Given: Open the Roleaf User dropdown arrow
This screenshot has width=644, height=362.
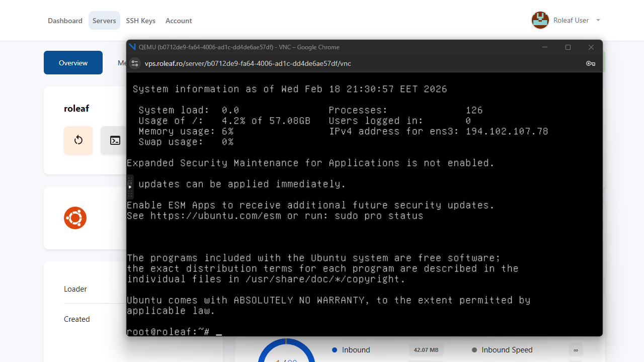Looking at the screenshot, I should pyautogui.click(x=598, y=21).
